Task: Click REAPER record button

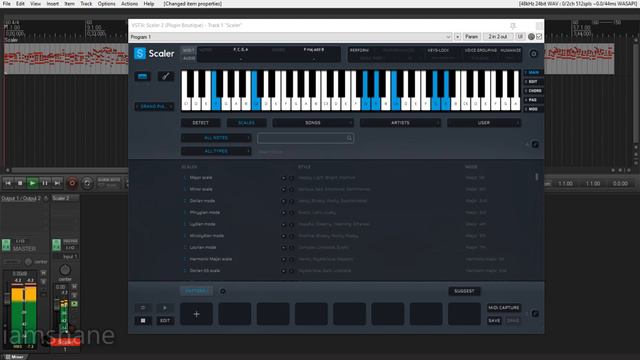Action: pos(72,183)
